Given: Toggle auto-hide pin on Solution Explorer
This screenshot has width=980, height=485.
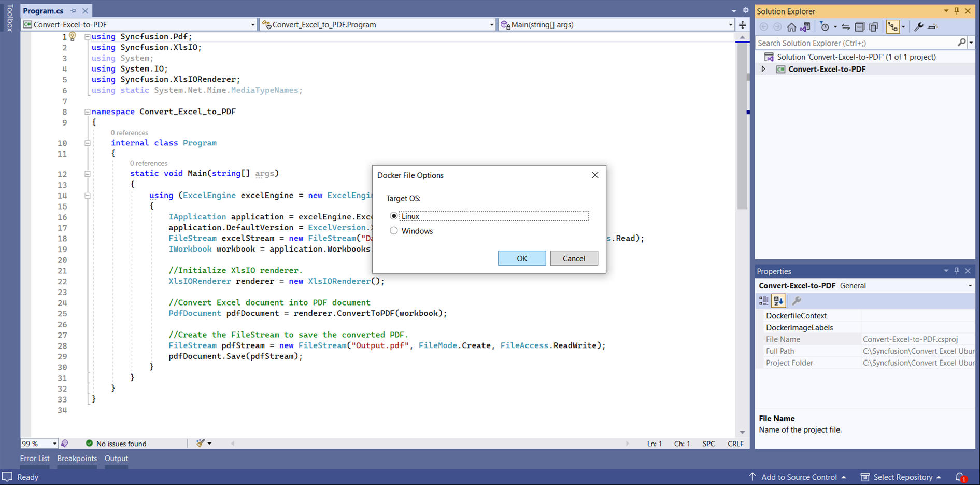Looking at the screenshot, I should point(957,11).
